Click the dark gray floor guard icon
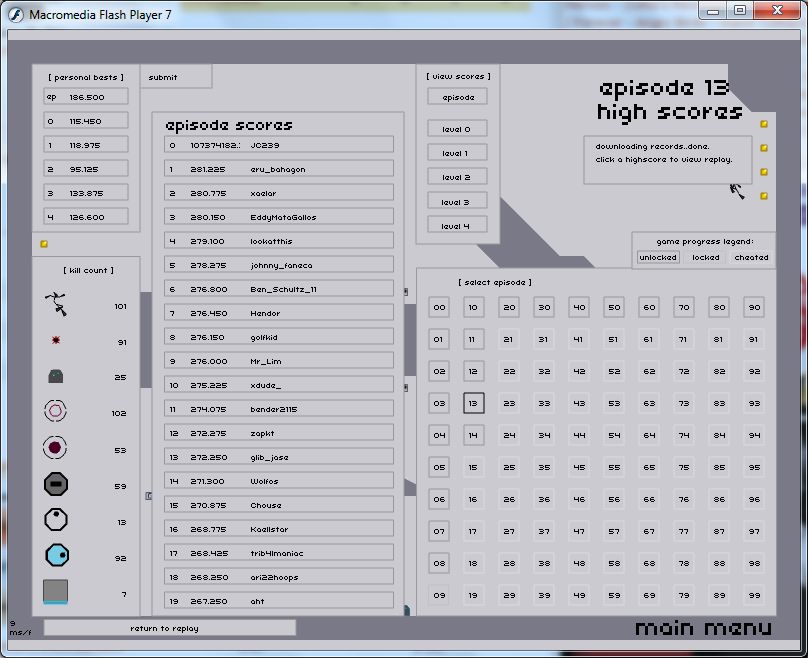 coord(56,377)
